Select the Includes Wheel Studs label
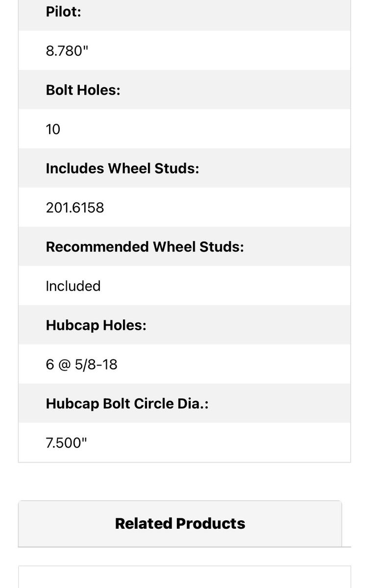Viewport: 369px width, 588px height. (x=122, y=169)
